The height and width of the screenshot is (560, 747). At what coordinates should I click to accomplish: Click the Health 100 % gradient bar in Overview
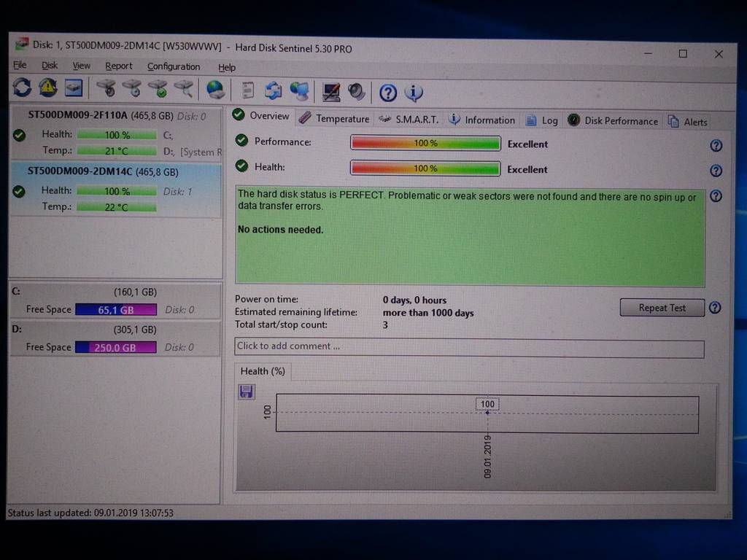pyautogui.click(x=425, y=168)
